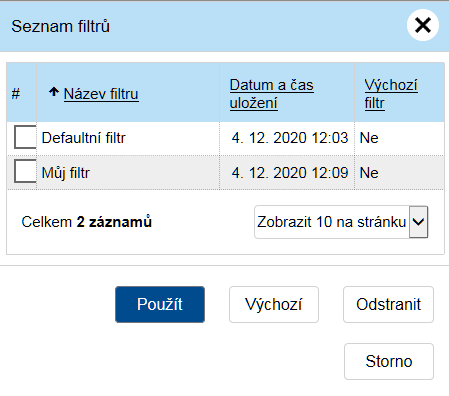The width and height of the screenshot is (449, 396).
Task: Close the Seznam filtrů dialog with X
Action: click(423, 25)
